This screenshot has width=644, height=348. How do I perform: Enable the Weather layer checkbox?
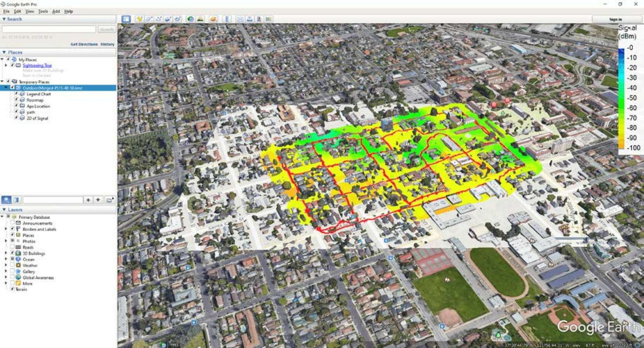pyautogui.click(x=12, y=265)
